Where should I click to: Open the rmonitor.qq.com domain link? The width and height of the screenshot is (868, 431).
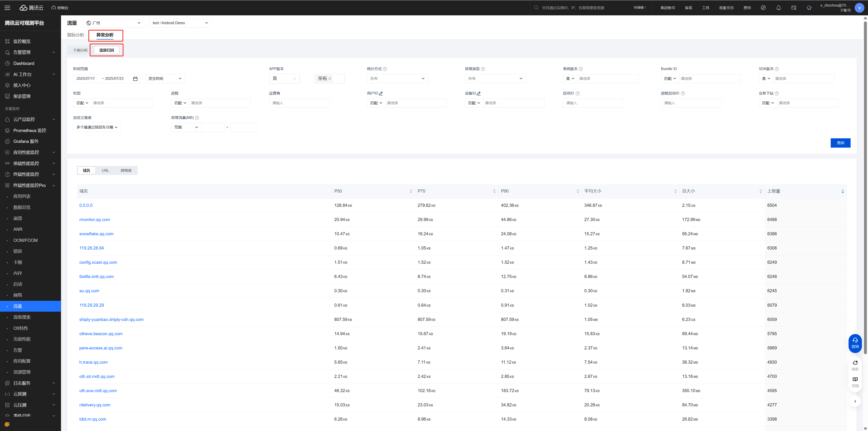click(95, 219)
